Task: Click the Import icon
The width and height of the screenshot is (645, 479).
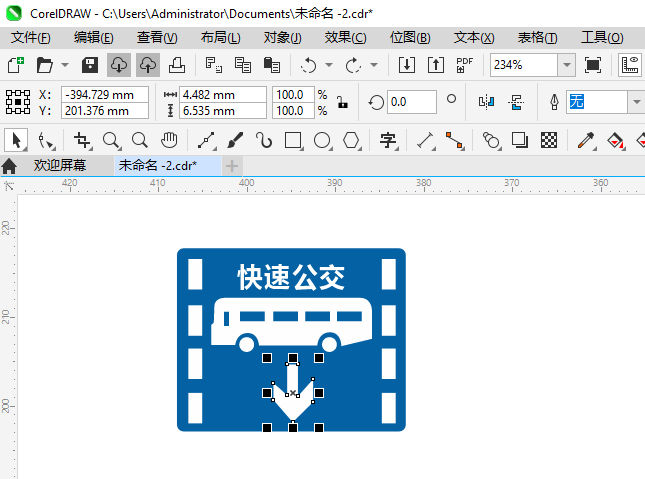Action: click(x=407, y=65)
